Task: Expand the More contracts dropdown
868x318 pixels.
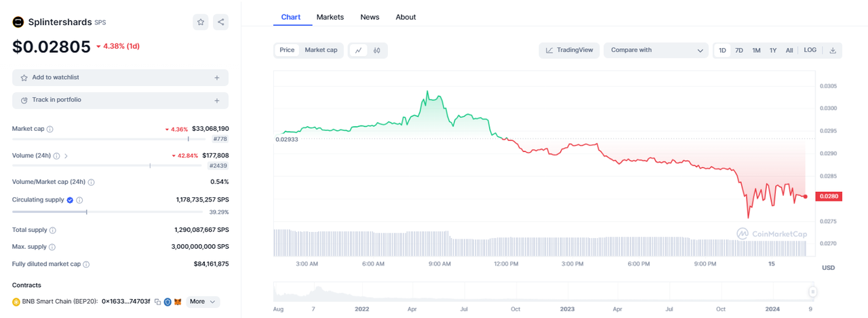Action: click(x=202, y=302)
